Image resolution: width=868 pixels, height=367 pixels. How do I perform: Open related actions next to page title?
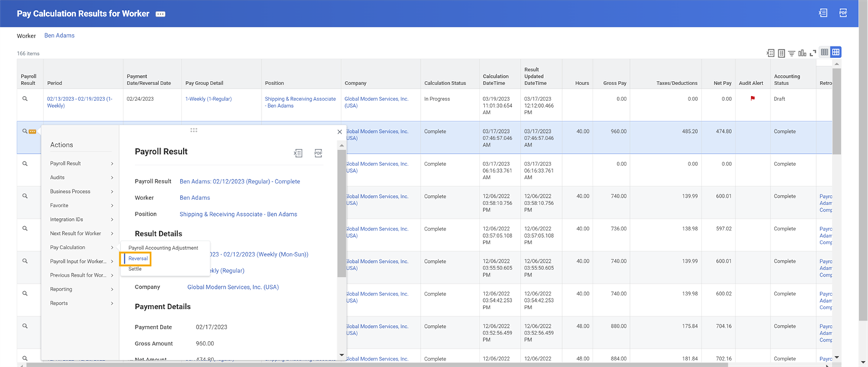point(161,14)
